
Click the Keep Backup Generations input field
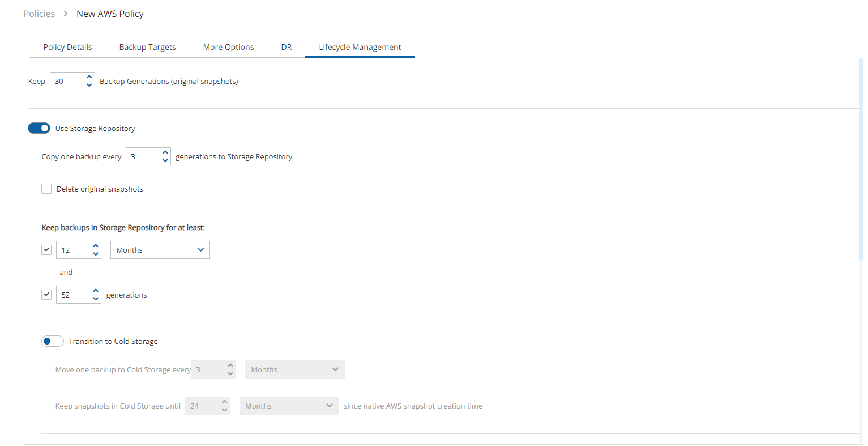(67, 82)
